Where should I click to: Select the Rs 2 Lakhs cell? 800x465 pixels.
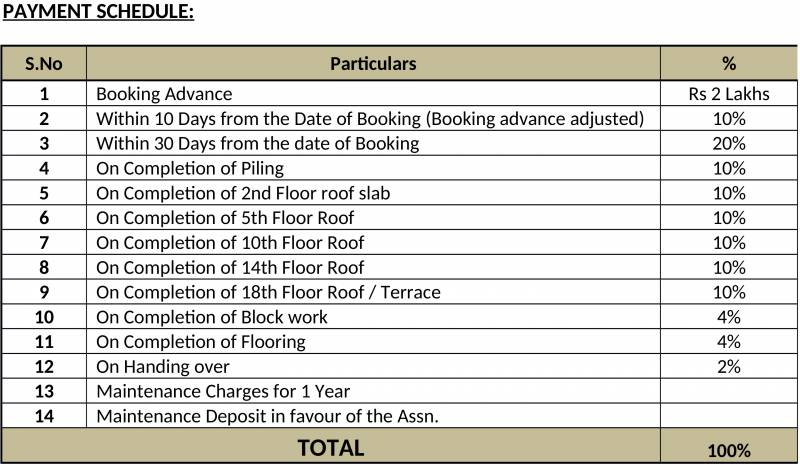[x=728, y=94]
